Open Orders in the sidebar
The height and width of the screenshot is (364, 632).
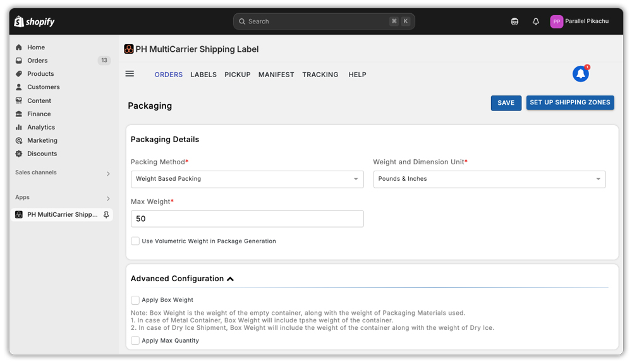tap(37, 61)
